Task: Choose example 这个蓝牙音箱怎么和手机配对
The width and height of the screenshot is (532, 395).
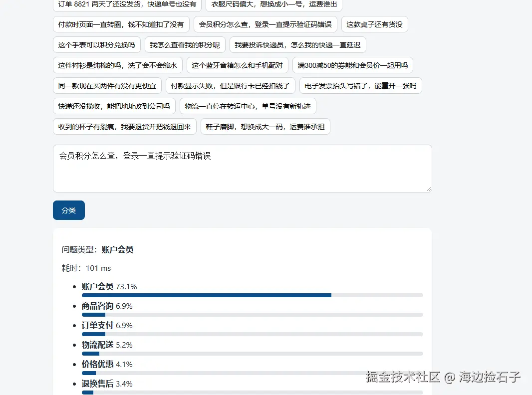Action: coord(237,65)
